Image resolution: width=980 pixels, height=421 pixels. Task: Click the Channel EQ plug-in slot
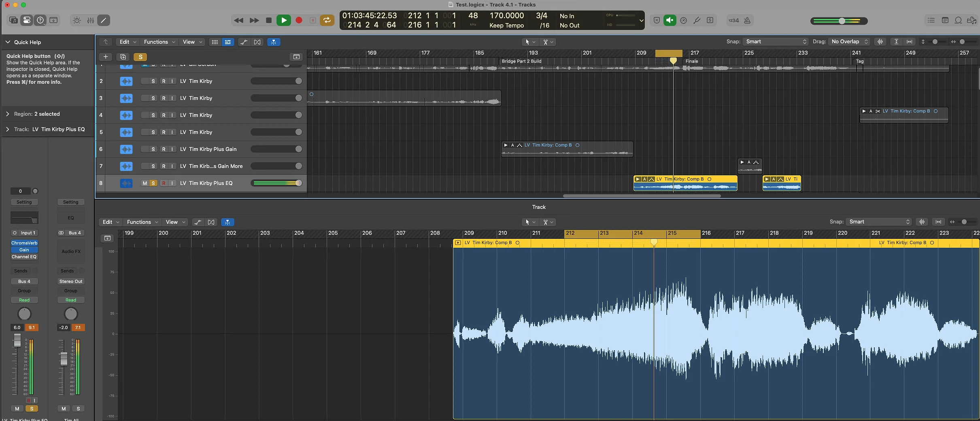click(24, 257)
